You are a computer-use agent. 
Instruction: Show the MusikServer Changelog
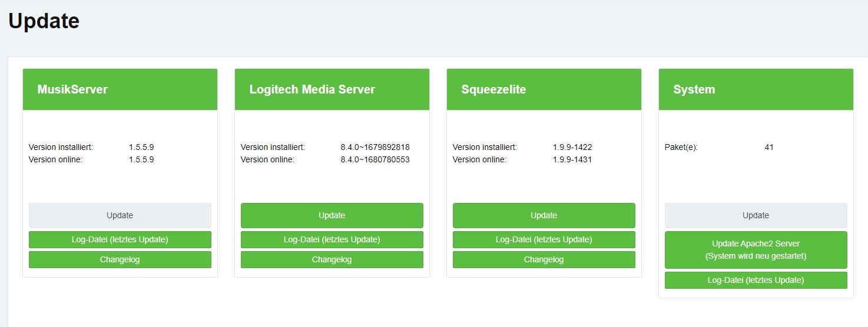(x=120, y=259)
